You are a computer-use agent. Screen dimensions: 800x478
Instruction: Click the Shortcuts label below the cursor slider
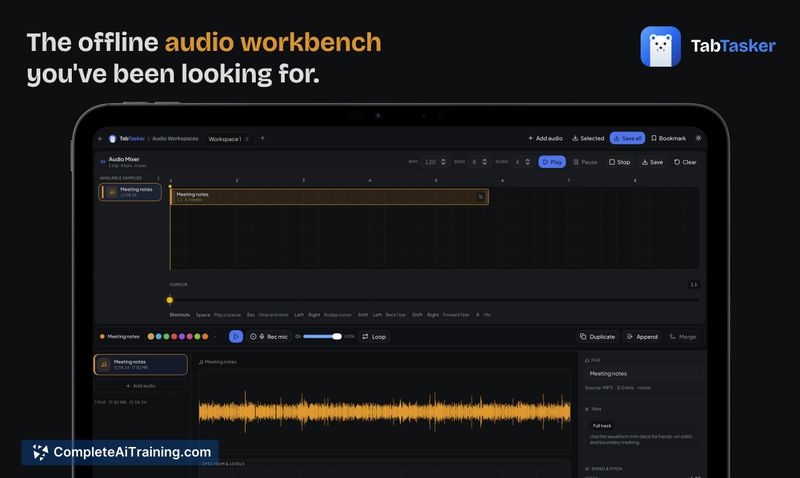[x=180, y=315]
